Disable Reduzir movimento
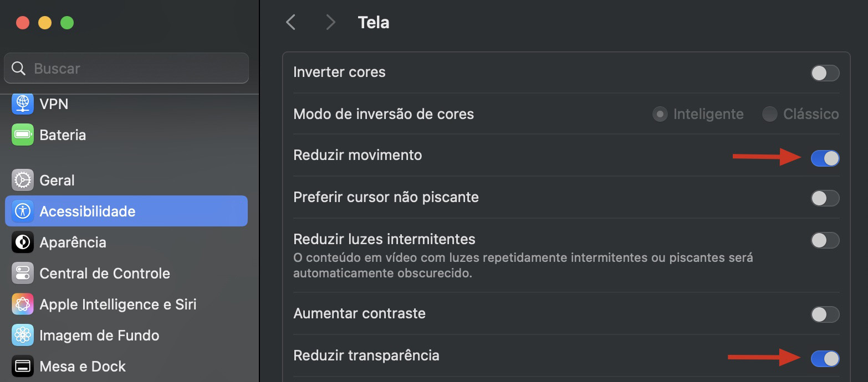Image resolution: width=868 pixels, height=382 pixels. point(825,158)
